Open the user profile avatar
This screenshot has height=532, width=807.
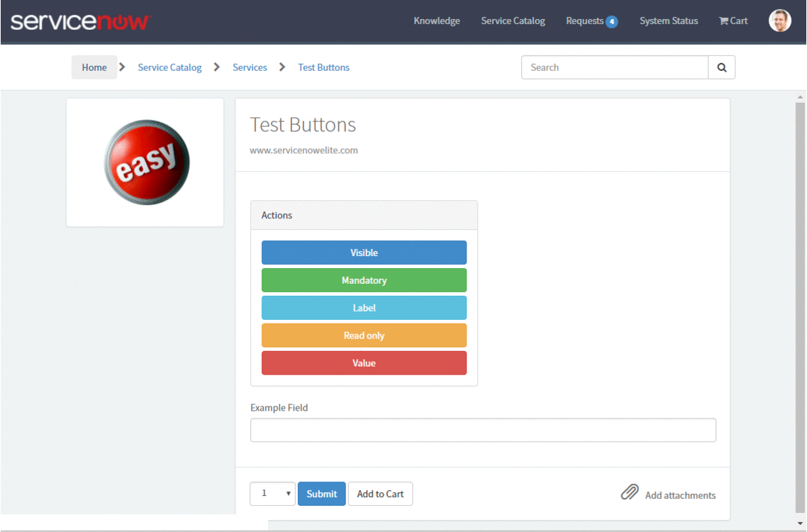[779, 20]
